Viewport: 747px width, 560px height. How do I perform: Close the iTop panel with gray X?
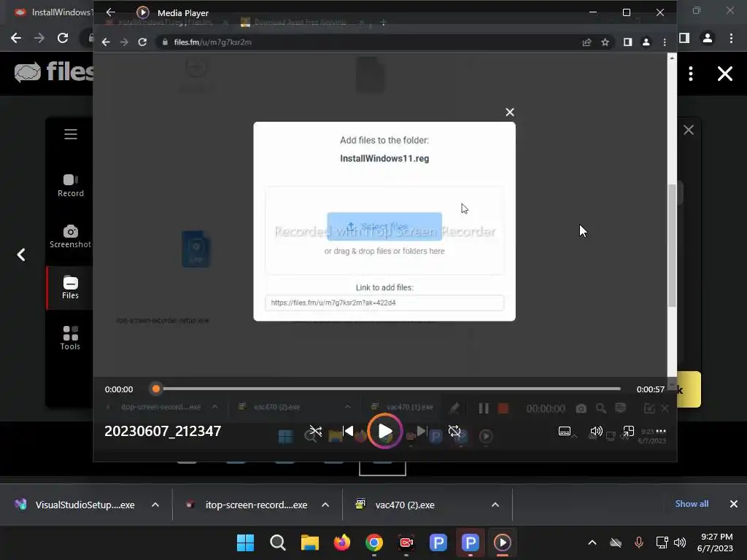689,130
